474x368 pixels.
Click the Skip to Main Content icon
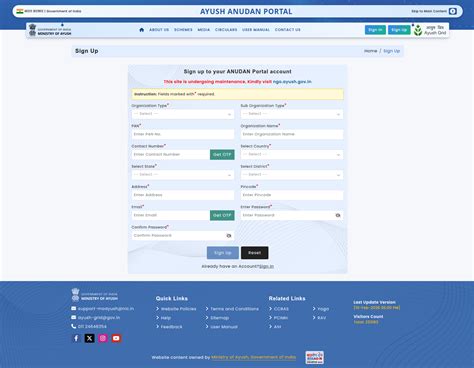pyautogui.click(x=453, y=11)
